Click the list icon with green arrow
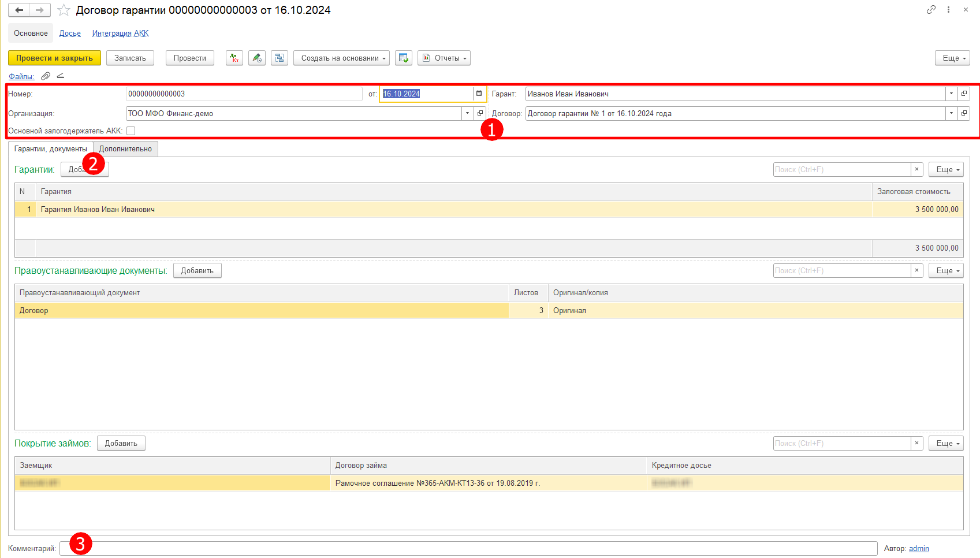The height and width of the screenshot is (558, 980). coord(404,58)
